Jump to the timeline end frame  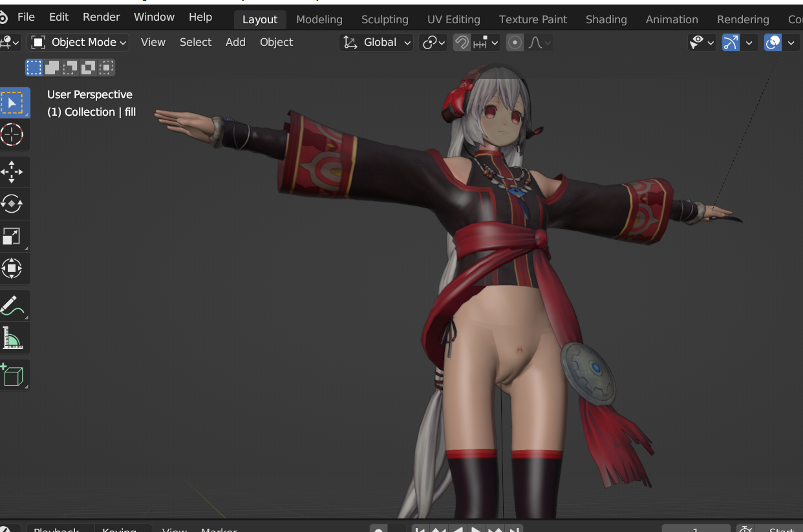click(515, 529)
